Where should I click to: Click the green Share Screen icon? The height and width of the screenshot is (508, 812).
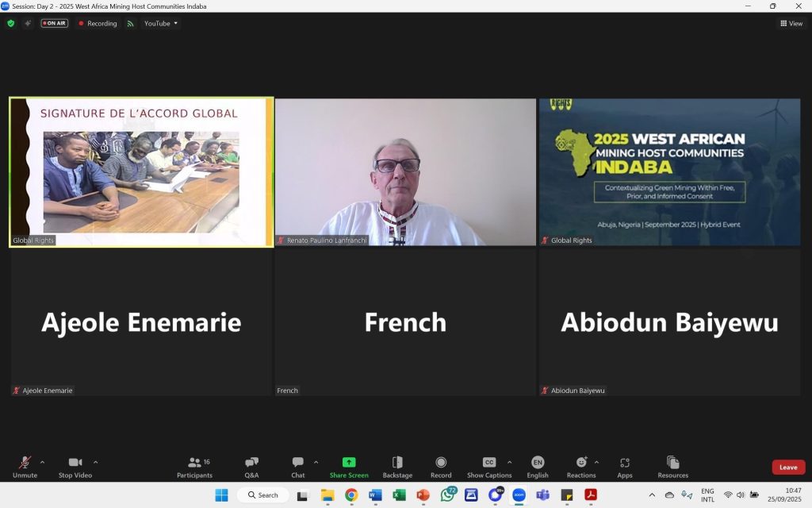coord(349,463)
